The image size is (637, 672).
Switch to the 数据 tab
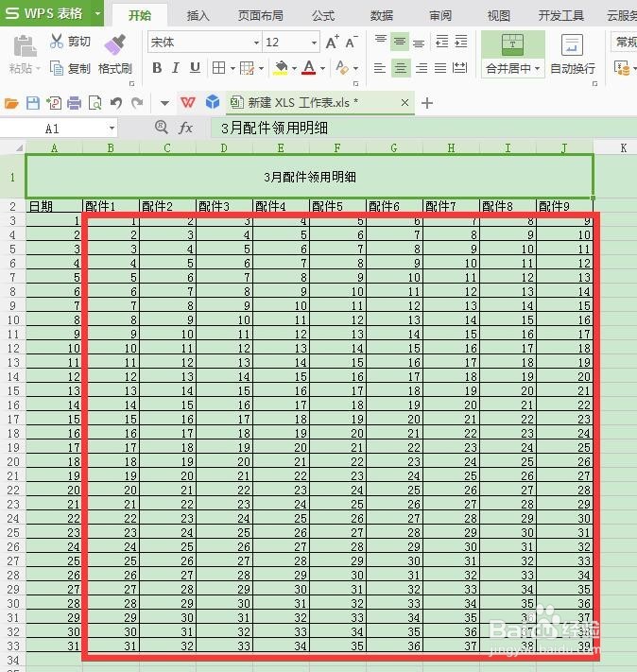tap(382, 16)
